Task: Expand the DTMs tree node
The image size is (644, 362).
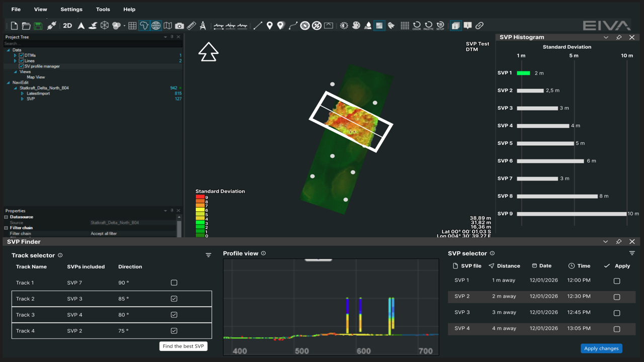Action: click(15, 55)
